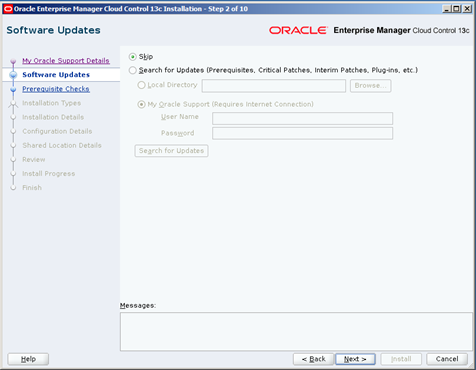This screenshot has width=476, height=370.
Task: Pick the My Oracle Support radio option
Action: point(141,104)
